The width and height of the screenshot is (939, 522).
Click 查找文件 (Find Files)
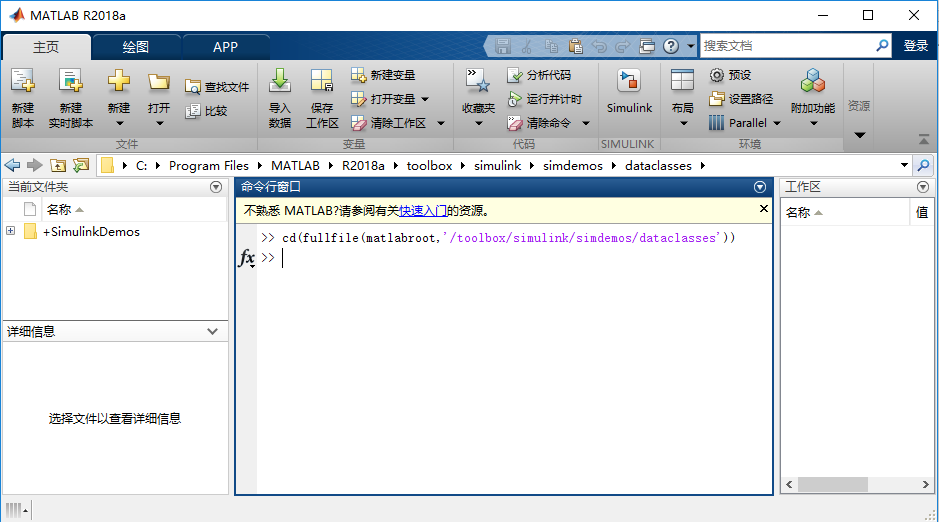(x=217, y=87)
